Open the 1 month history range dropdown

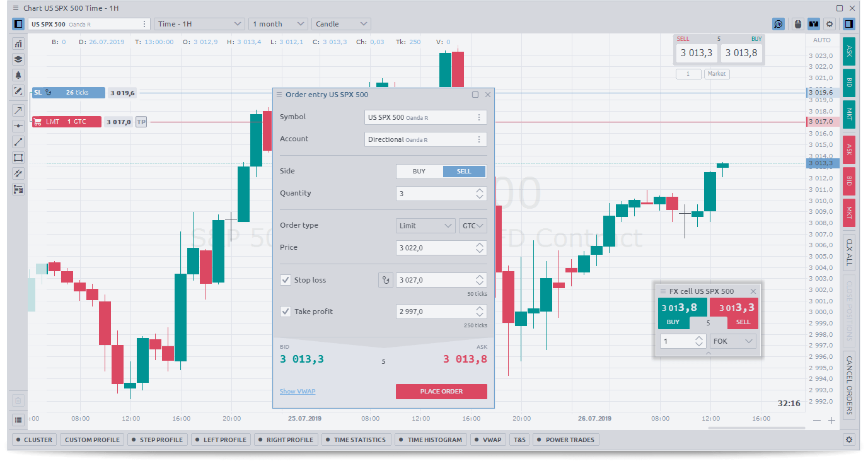[x=278, y=24]
